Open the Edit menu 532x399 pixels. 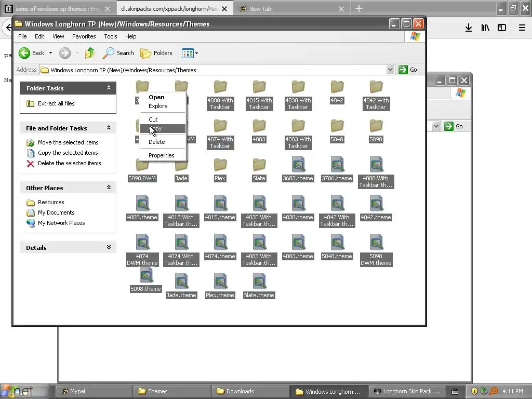tap(39, 36)
